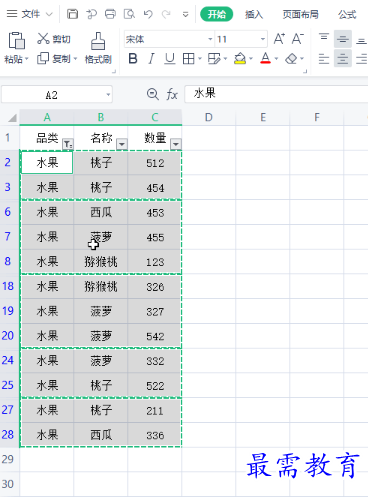Select cell containing 336
Viewport: 368px width, 497px height.
155,435
